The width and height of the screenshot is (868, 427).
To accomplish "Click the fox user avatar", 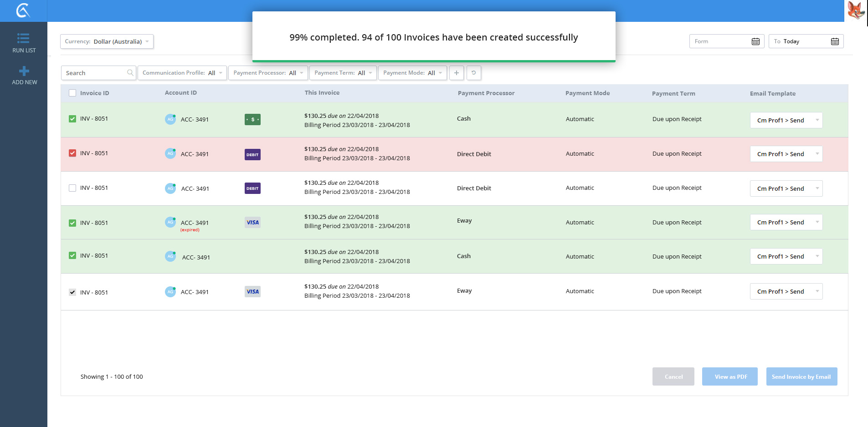I will tap(856, 10).
